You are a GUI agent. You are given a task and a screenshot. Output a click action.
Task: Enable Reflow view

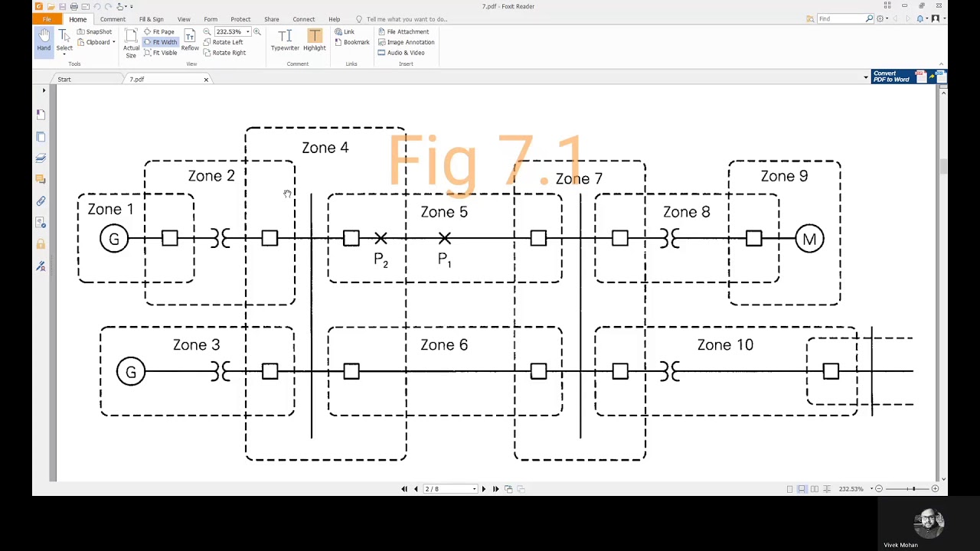pyautogui.click(x=190, y=41)
